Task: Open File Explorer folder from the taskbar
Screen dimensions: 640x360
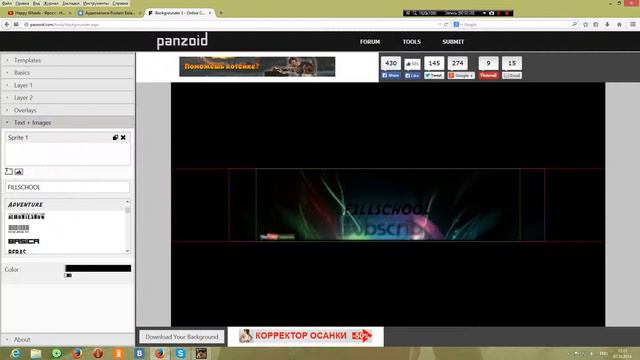Action: click(x=36, y=353)
